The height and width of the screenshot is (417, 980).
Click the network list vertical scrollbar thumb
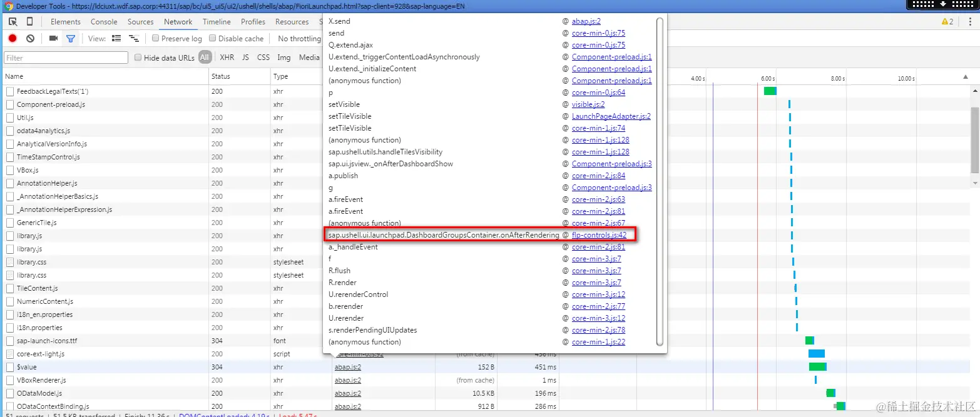[975, 139]
